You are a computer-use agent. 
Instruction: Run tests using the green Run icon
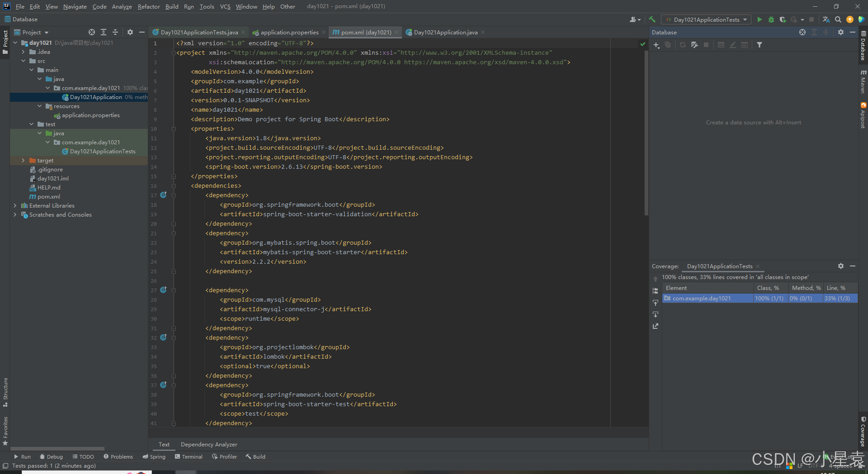click(759, 19)
